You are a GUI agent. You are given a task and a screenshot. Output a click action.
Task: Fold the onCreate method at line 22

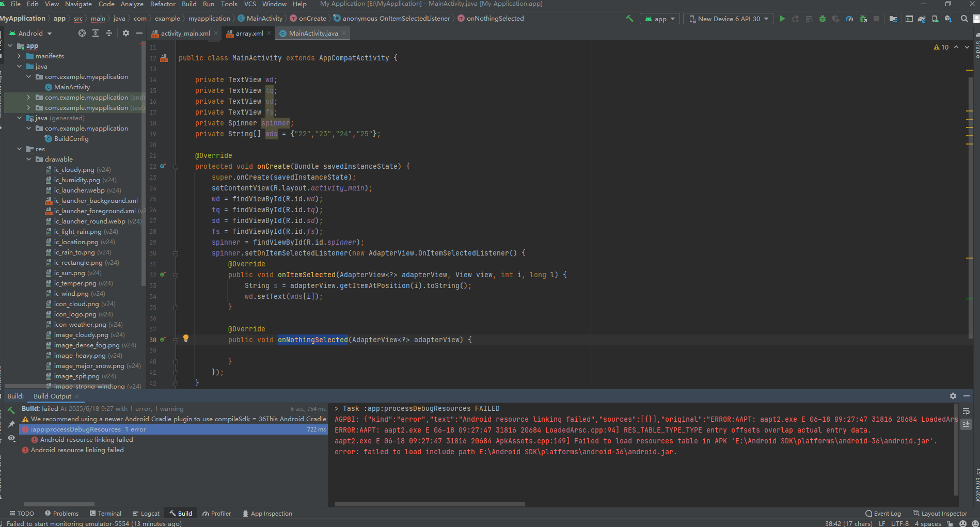click(x=176, y=167)
